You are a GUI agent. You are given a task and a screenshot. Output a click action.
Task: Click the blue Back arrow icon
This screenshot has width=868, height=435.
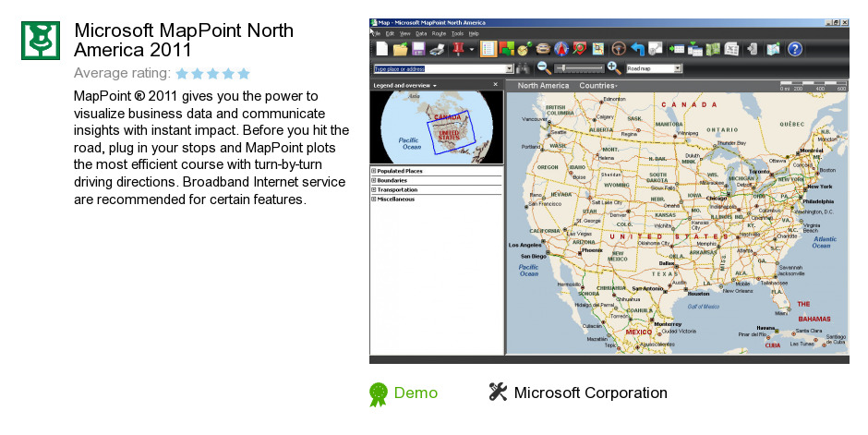point(638,49)
